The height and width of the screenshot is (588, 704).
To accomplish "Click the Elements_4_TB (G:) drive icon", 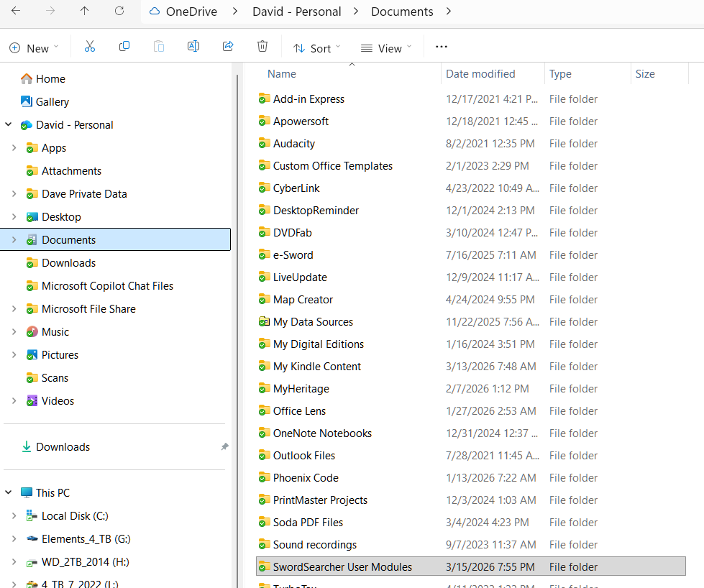I will (32, 538).
